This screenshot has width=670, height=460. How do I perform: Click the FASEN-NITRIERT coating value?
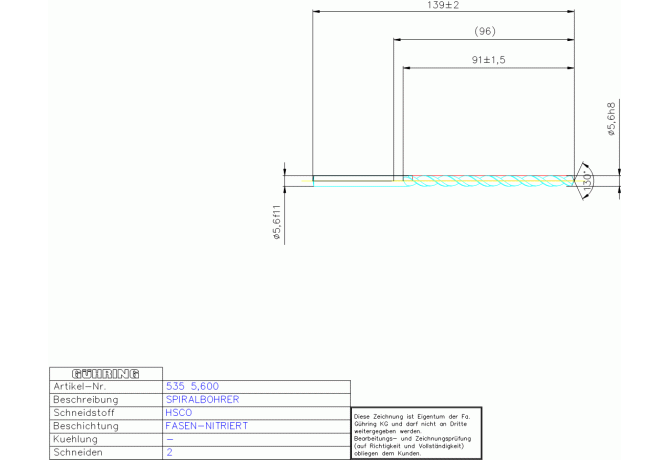coord(206,426)
